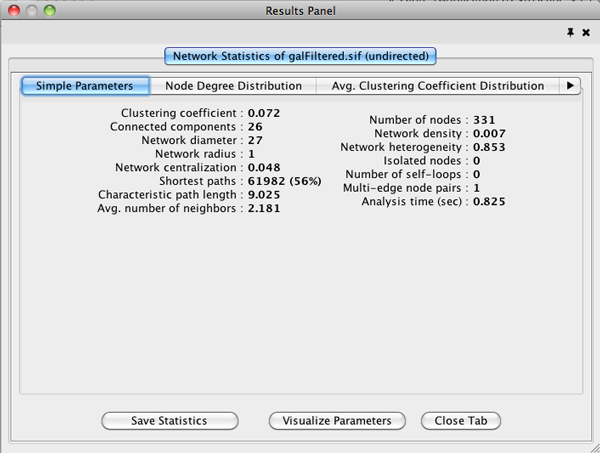The height and width of the screenshot is (453, 600).
Task: Select the Characteristic path length value 9.025
Action: (x=264, y=194)
